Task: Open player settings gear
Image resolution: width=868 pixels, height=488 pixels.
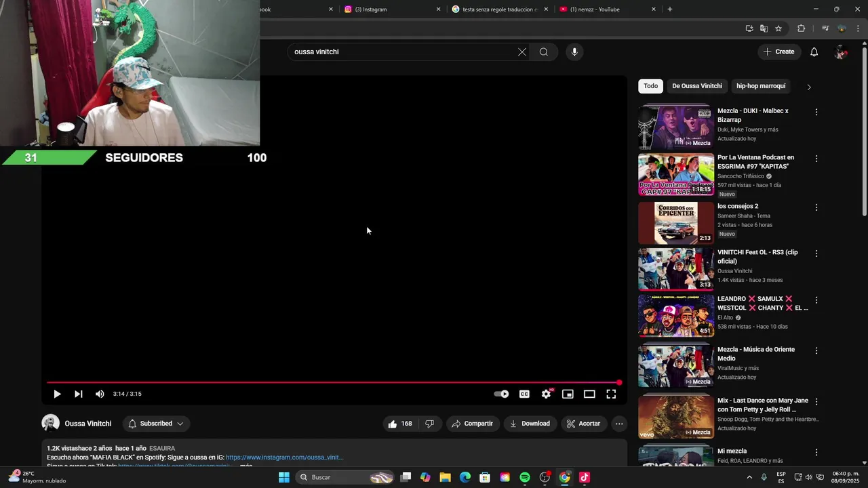Action: 547,394
